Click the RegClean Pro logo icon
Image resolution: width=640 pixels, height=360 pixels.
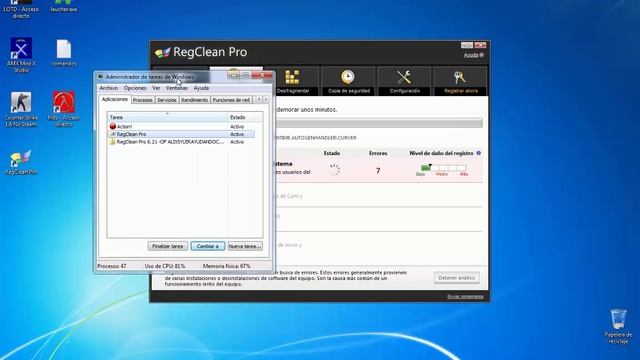tap(162, 53)
